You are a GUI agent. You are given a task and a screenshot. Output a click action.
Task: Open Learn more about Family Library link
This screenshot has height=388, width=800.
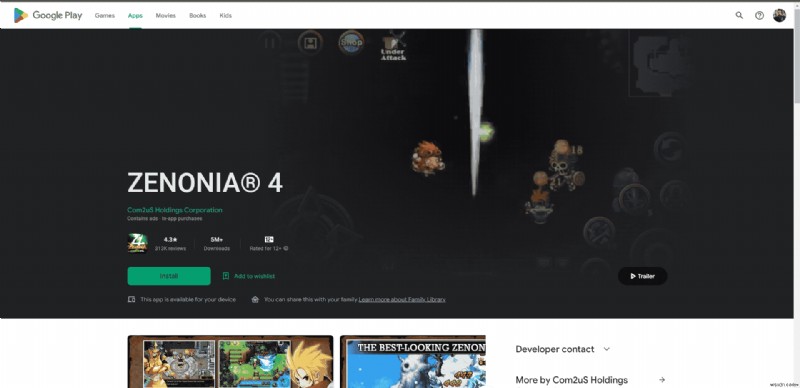point(402,300)
